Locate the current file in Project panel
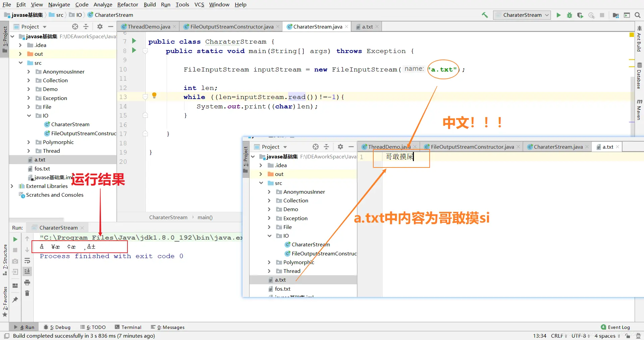644x340 pixels. tap(75, 27)
